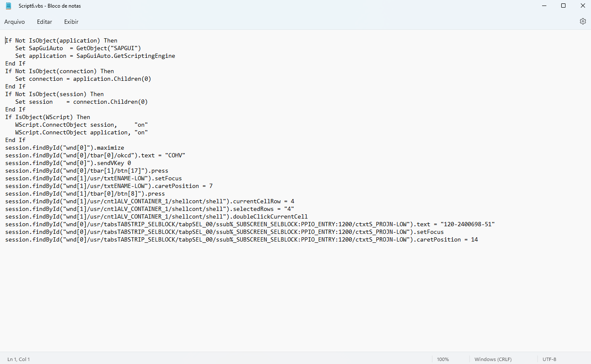Click the UTF-8 encoding indicator
The height and width of the screenshot is (364, 591).
tap(549, 359)
